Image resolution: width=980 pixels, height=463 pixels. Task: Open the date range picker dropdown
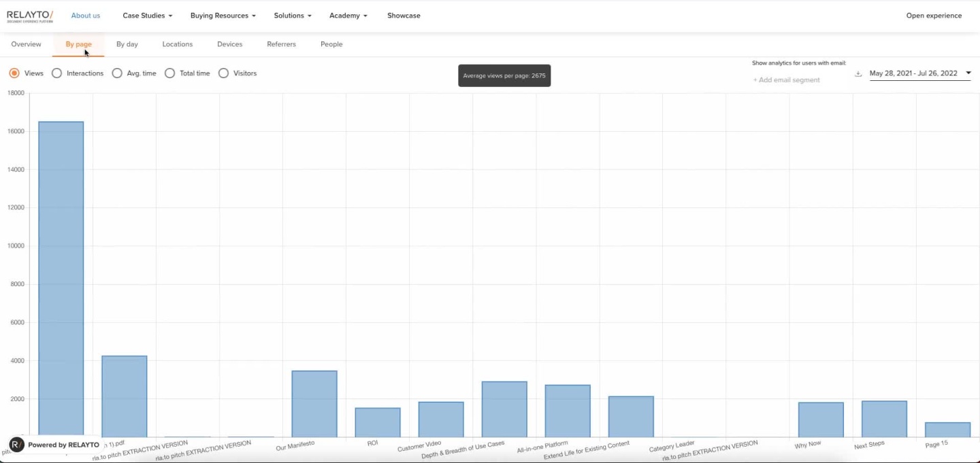919,73
